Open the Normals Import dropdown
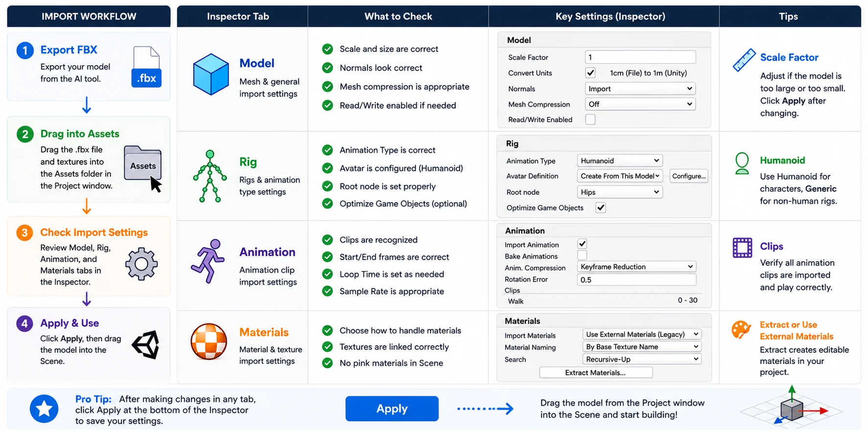This screenshot has height=434, width=868. (640, 89)
